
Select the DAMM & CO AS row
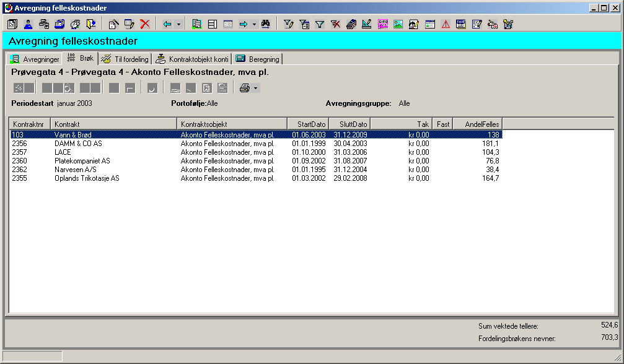coord(257,144)
